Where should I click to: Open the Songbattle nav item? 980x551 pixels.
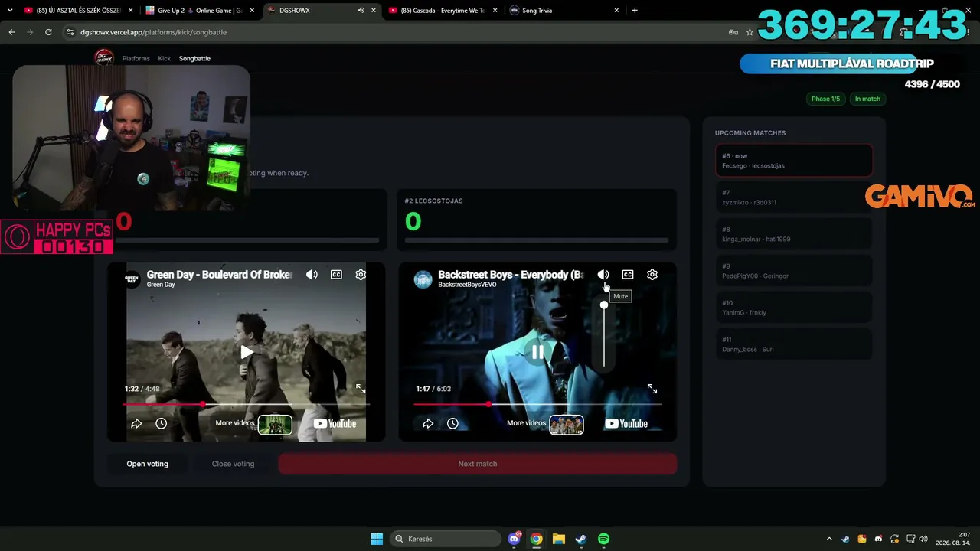[194, 58]
